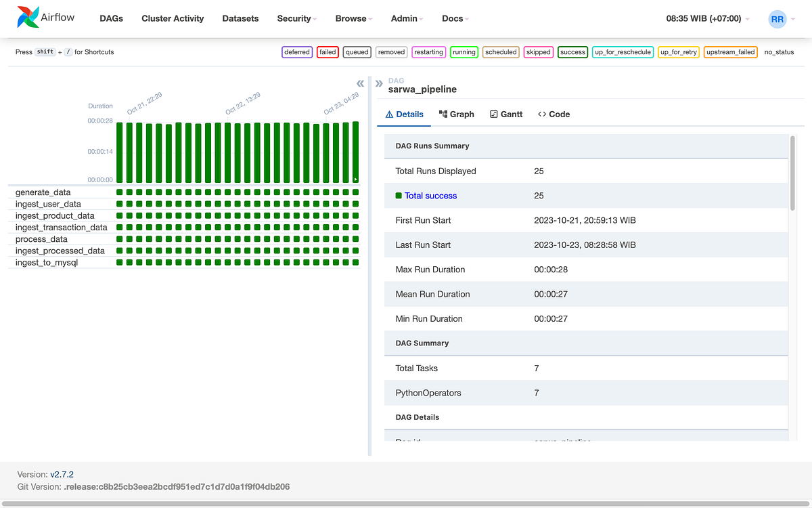Open the Security dropdown menu
This screenshot has height=508, width=812.
point(294,19)
